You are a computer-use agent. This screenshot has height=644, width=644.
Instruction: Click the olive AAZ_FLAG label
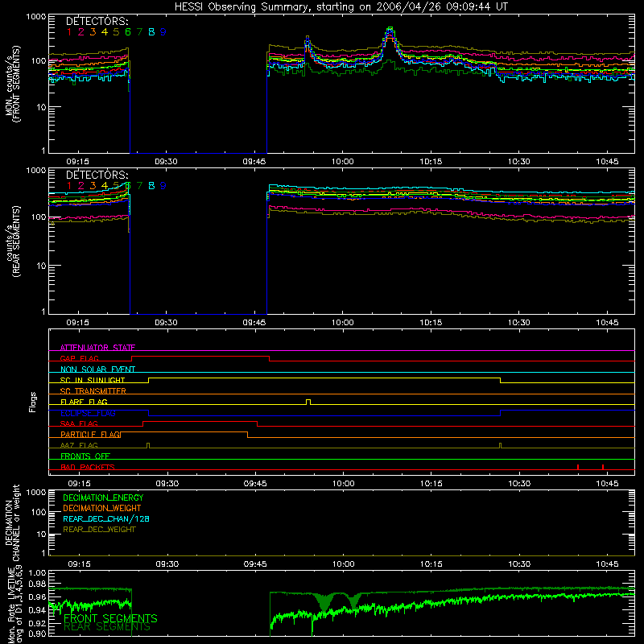79,445
